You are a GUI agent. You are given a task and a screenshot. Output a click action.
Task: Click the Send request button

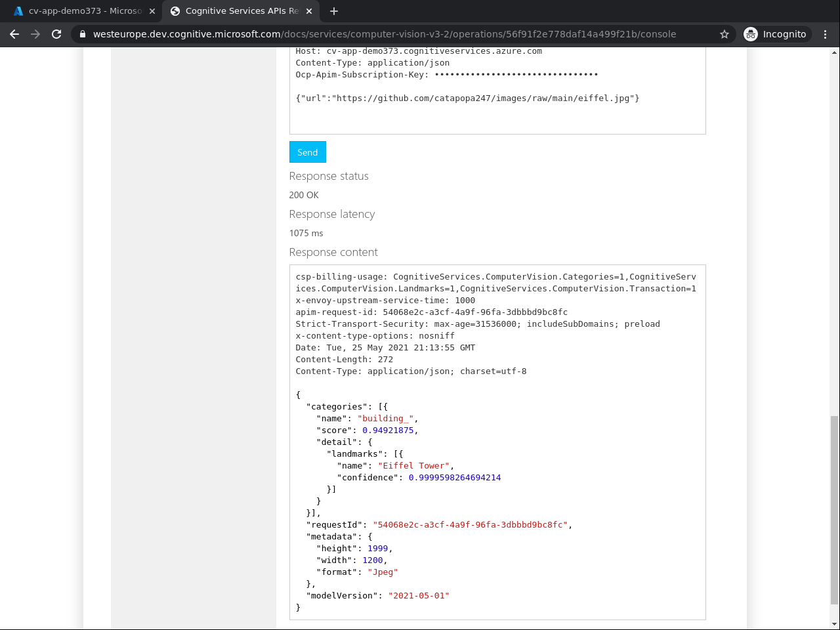coord(308,152)
